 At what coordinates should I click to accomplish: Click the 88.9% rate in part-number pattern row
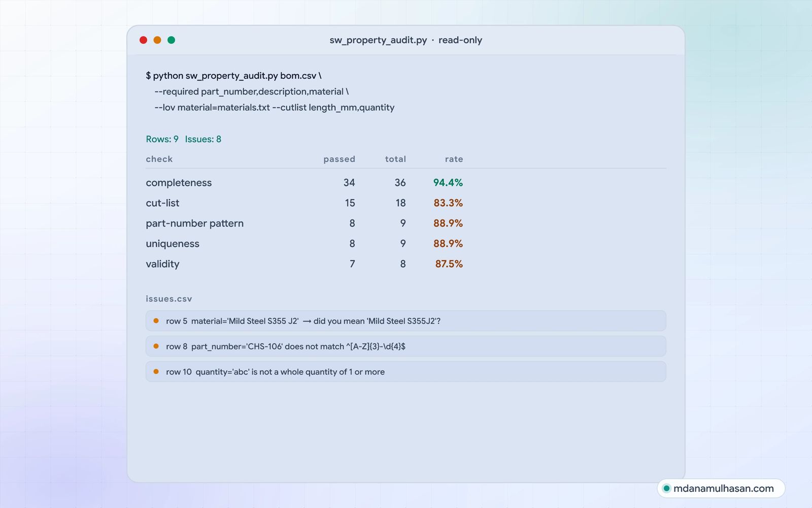tap(448, 223)
